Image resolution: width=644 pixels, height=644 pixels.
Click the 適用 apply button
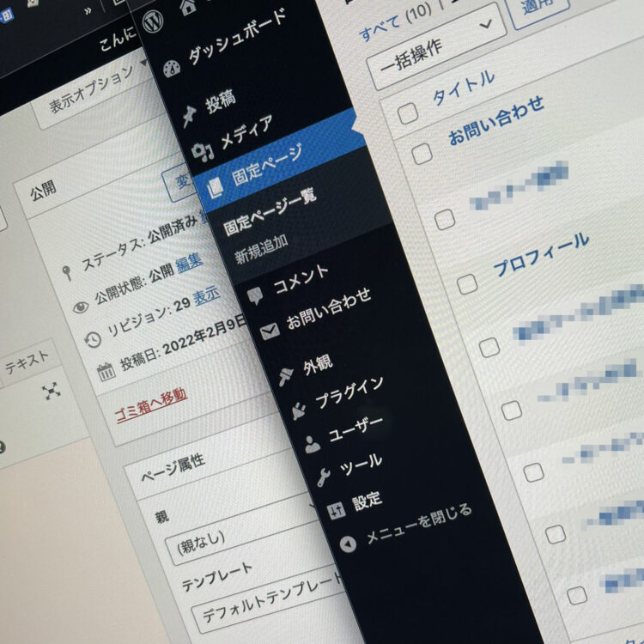[539, 9]
